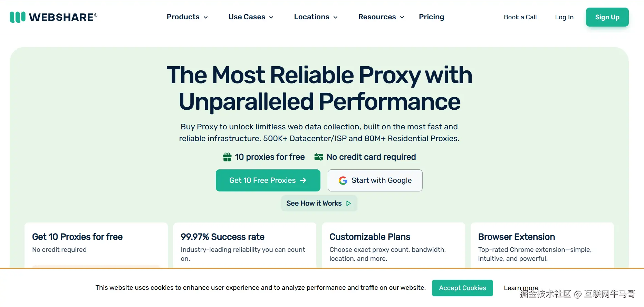Screen dimensions: 644x307
Task: Accept Cookies in the banner
Action: coord(462,288)
